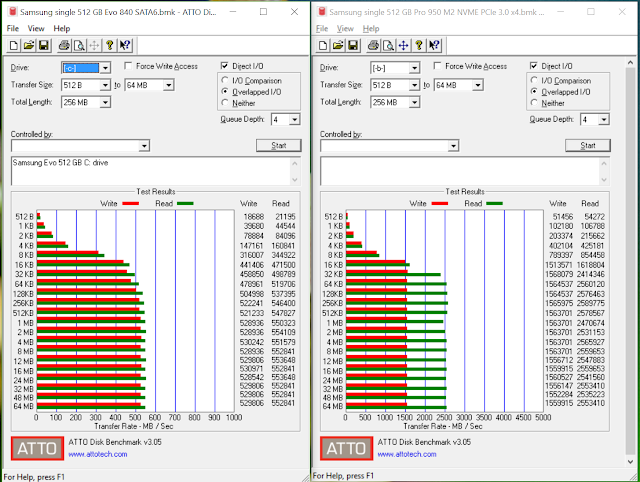The width and height of the screenshot is (640, 482).
Task: Click vertical scrollbar down arrow in Pro 950 window
Action: [630, 461]
